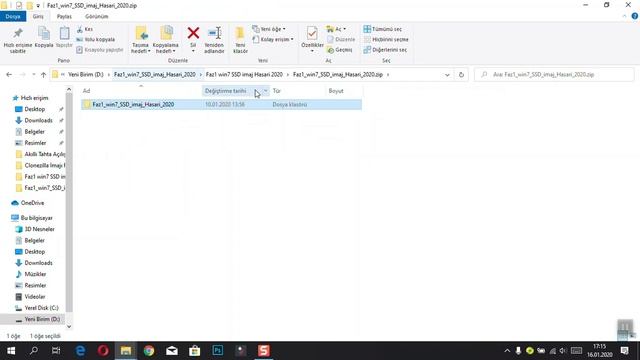Open recent locations dropdown arrow
The width and height of the screenshot is (640, 360).
pos(33,75)
